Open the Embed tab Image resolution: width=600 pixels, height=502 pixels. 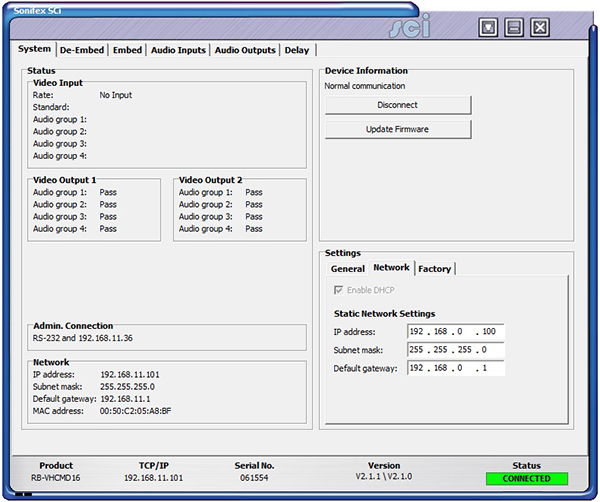[x=127, y=50]
